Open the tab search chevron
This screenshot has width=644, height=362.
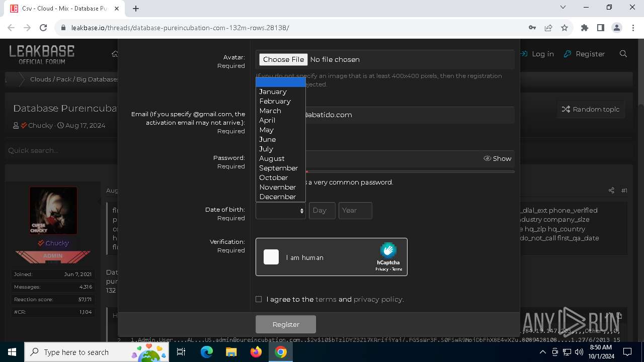563,8
